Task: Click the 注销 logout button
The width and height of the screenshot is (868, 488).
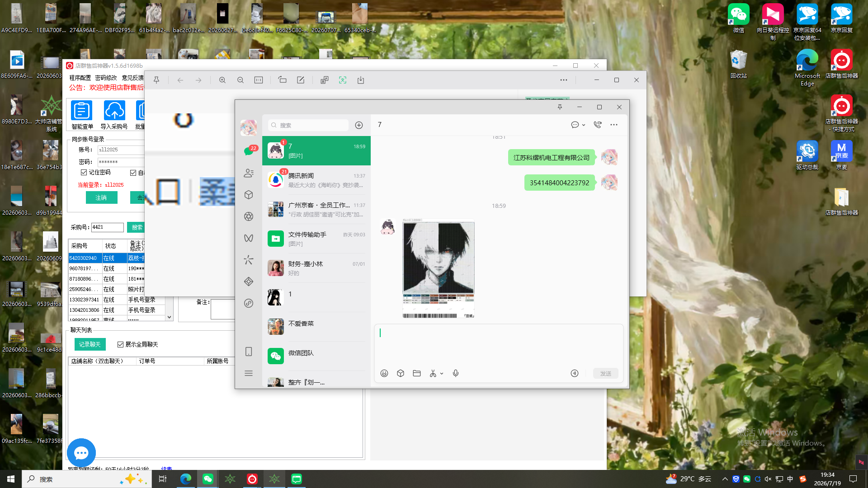Action: (101, 197)
